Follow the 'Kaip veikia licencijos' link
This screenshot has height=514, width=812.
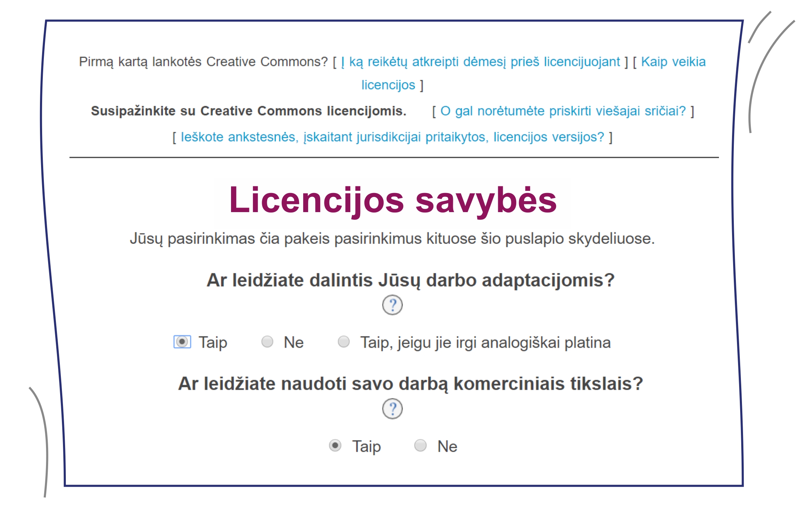[673, 62]
